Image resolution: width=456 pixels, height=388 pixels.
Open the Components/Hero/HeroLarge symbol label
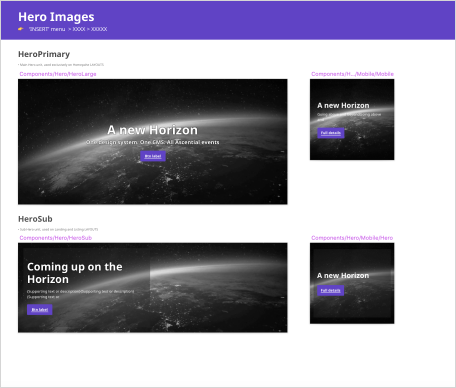(58, 74)
